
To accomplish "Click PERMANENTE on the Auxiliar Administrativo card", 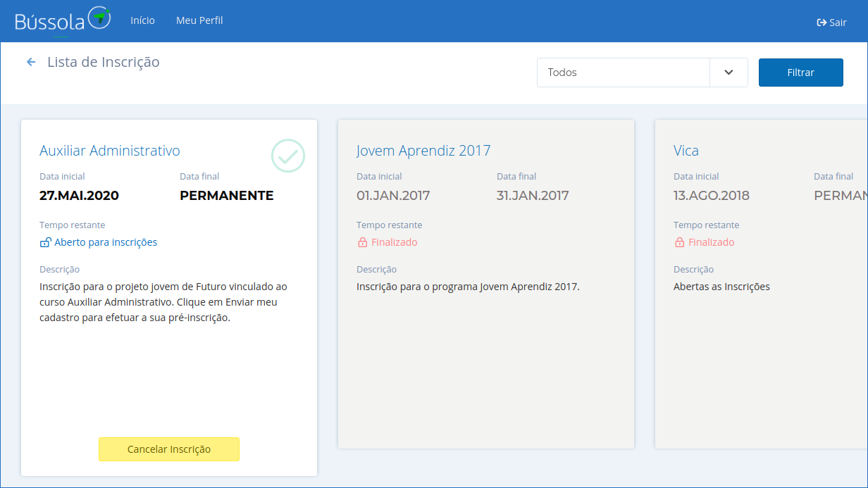I will 227,196.
